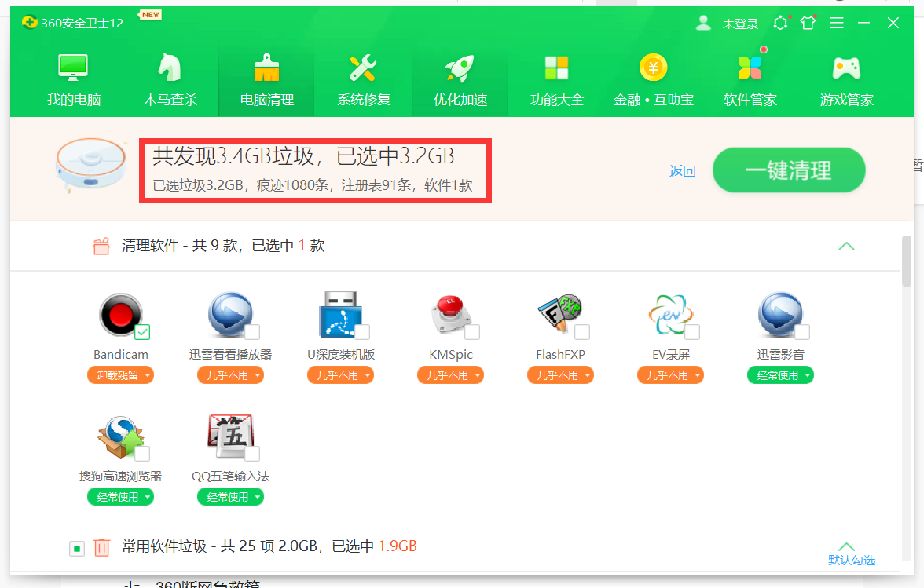Select 电脑清理 broom icon

pos(267,68)
